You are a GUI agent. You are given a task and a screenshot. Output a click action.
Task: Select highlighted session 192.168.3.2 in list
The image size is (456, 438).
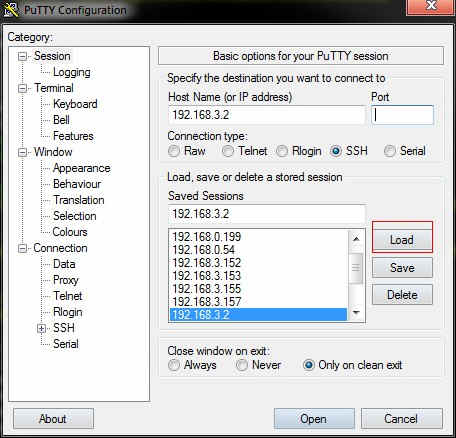(x=258, y=315)
